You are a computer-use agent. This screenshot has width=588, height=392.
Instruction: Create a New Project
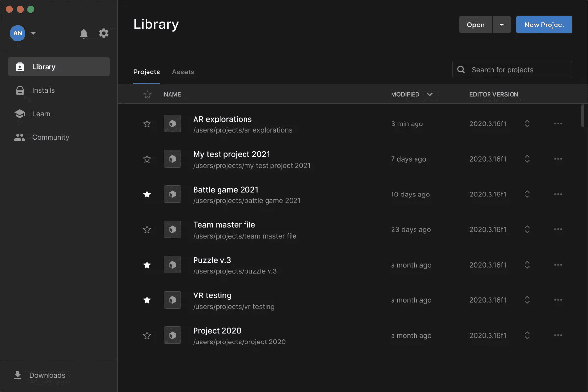544,24
